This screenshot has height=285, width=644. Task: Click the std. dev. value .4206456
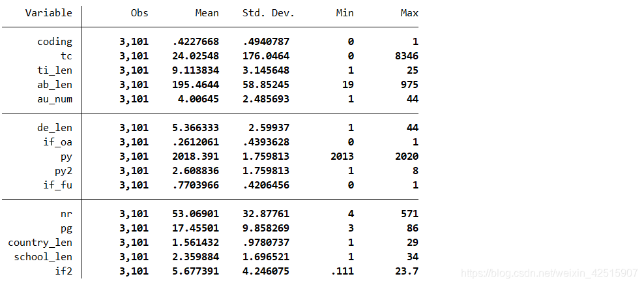click(266, 185)
